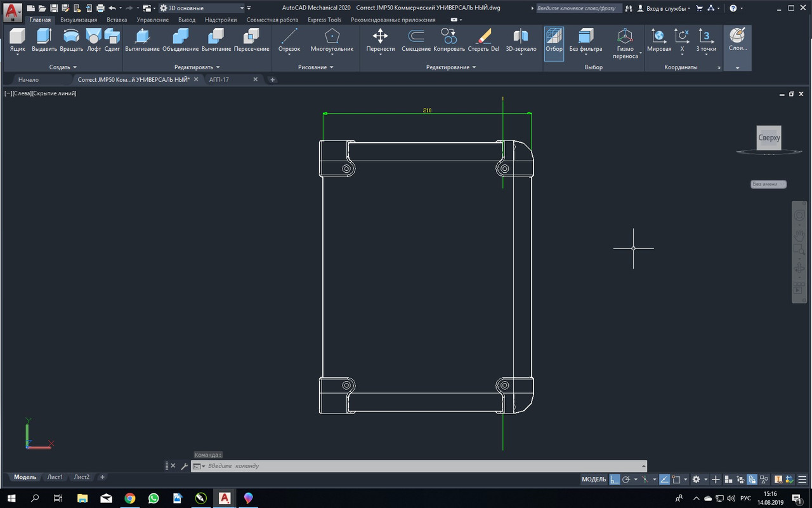Expand the Рисование panel
The image size is (812, 508).
[315, 67]
